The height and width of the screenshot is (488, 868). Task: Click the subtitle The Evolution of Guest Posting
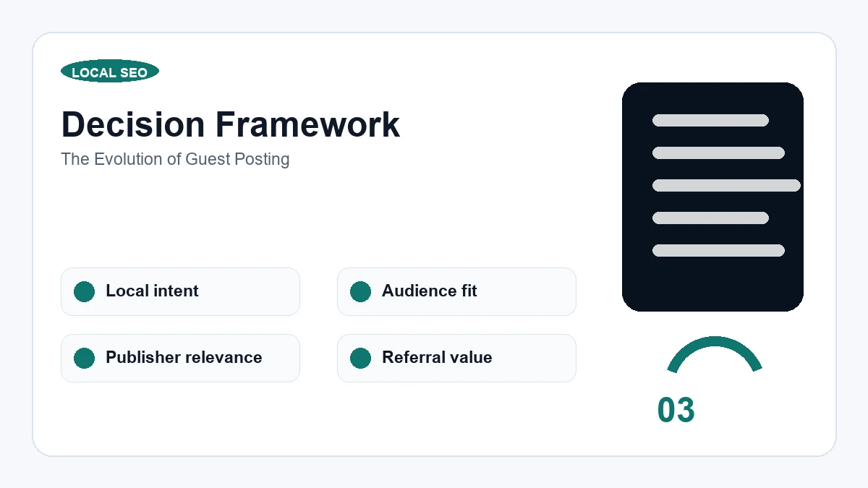[x=175, y=159]
